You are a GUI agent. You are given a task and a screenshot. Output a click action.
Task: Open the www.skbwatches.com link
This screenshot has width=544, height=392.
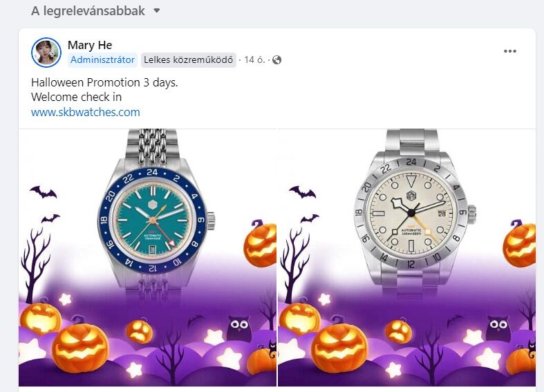85,112
